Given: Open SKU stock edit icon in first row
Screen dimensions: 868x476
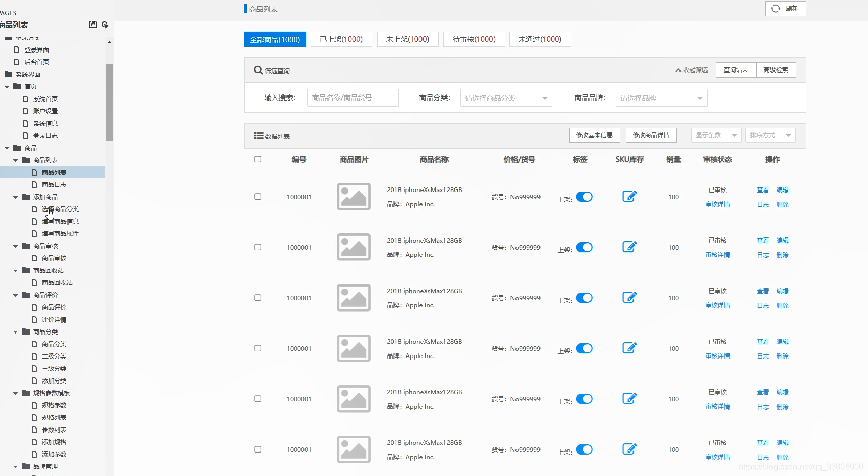Looking at the screenshot, I should coord(629,196).
